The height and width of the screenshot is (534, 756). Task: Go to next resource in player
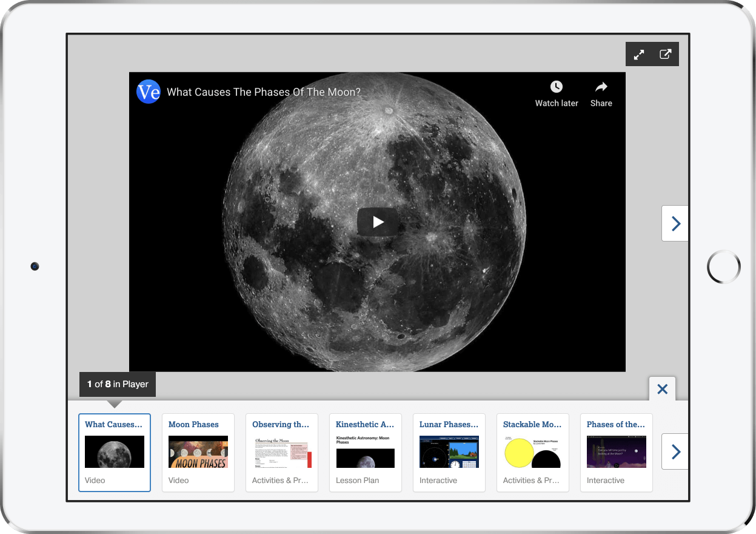tap(675, 223)
